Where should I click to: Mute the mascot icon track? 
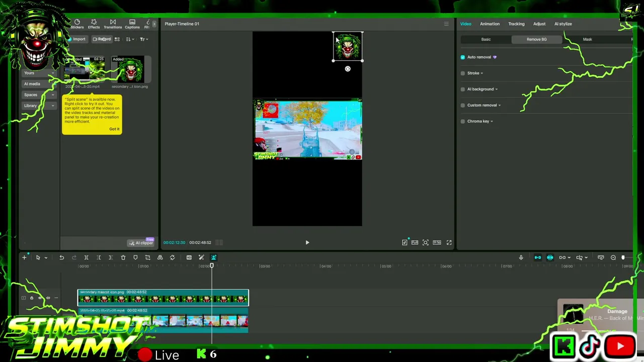[x=48, y=298]
